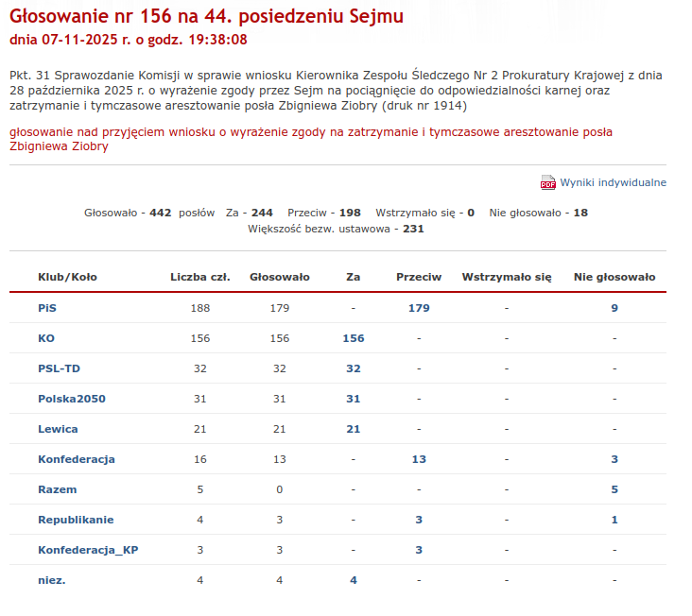Image resolution: width=692 pixels, height=616 pixels.
Task: Open the KO club link
Action: click(x=46, y=338)
